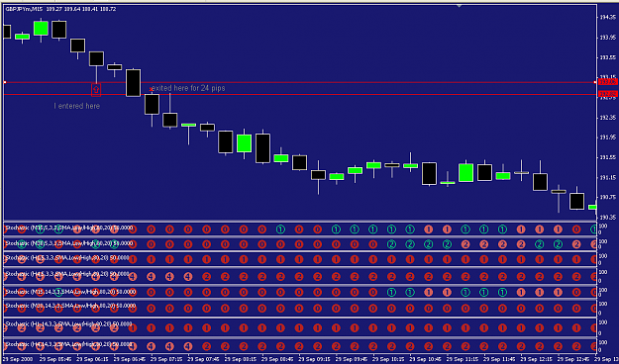
Task: Click the '29 Sep 11:45' time axis label
Action: point(499,359)
